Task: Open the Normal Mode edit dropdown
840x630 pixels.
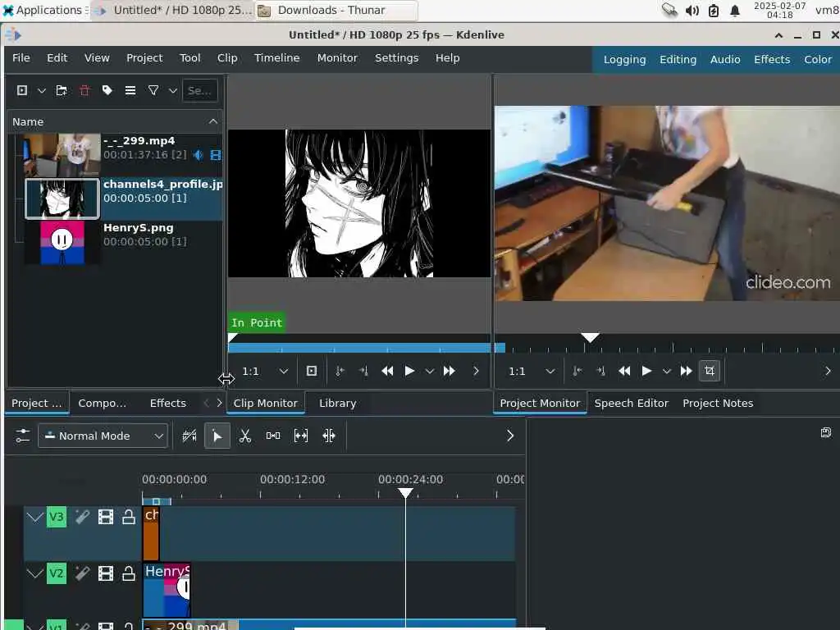Action: 103,436
